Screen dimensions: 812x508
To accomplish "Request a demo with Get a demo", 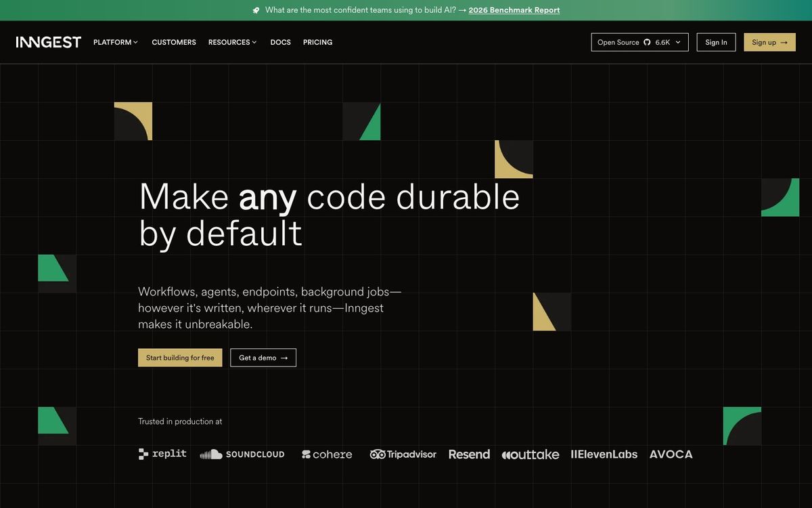I will (x=263, y=358).
